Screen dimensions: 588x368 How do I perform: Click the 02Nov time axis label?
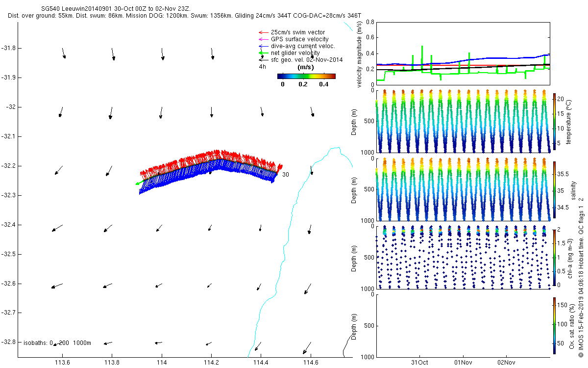(x=506, y=363)
